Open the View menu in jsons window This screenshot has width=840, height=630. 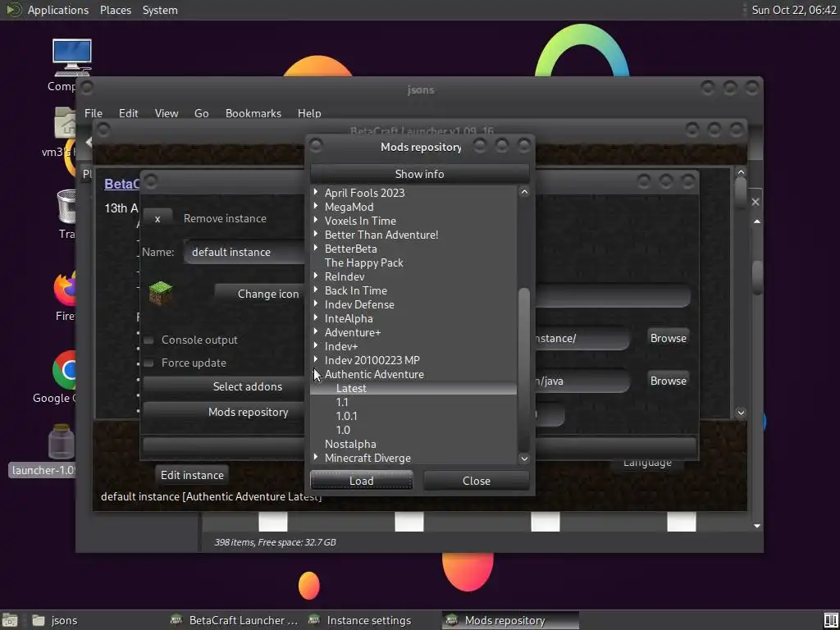[166, 113]
